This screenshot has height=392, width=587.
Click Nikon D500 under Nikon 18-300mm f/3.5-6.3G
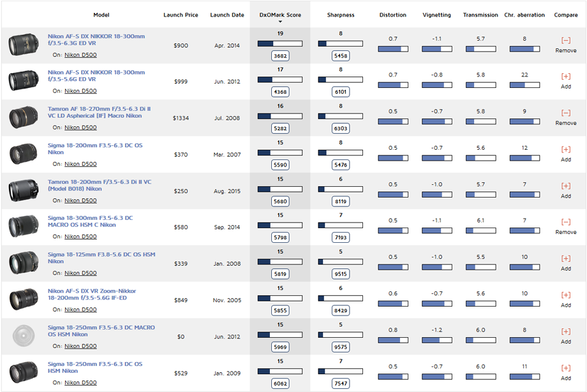point(80,55)
